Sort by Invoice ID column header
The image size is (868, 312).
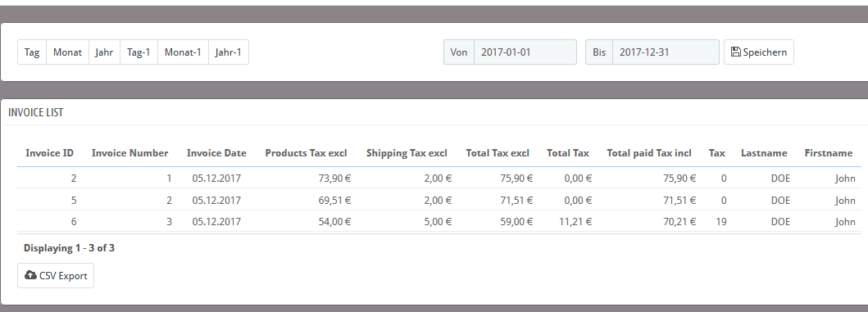(x=49, y=153)
